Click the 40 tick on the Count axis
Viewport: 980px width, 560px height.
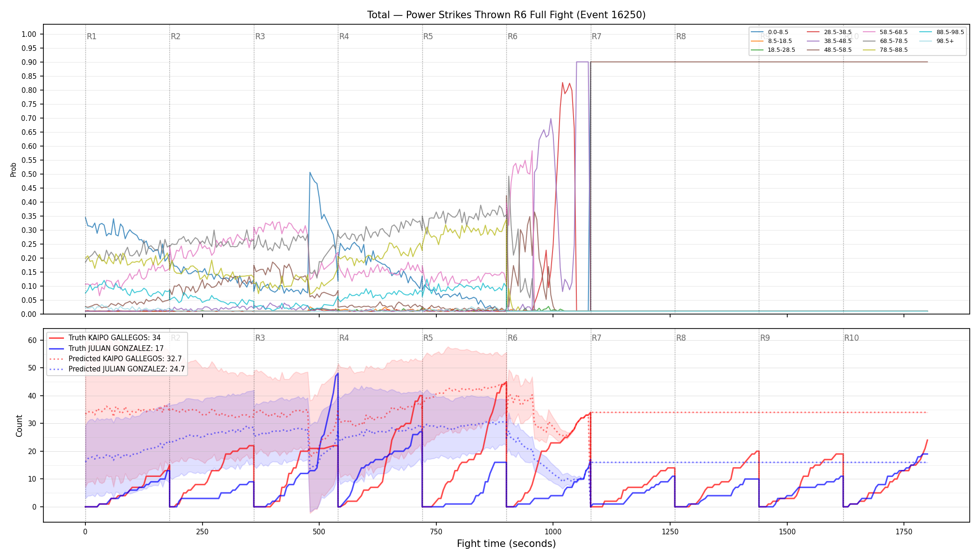point(32,396)
